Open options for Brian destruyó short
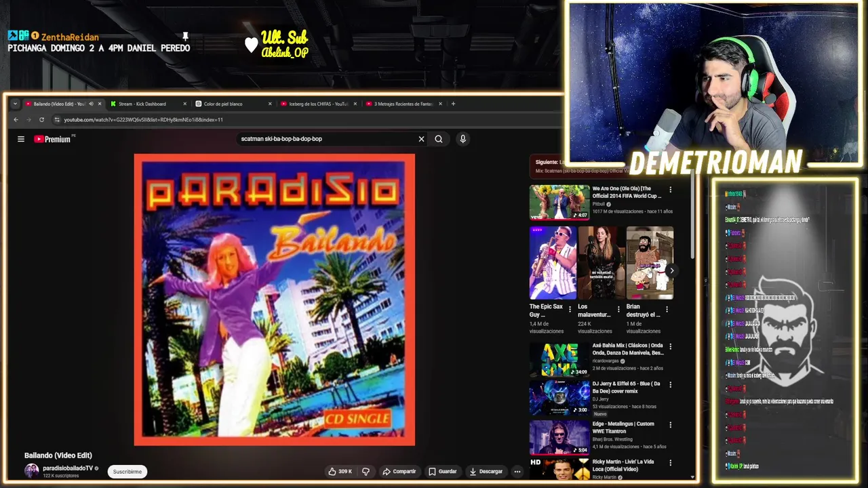Screen dimensions: 868x488 [667, 310]
